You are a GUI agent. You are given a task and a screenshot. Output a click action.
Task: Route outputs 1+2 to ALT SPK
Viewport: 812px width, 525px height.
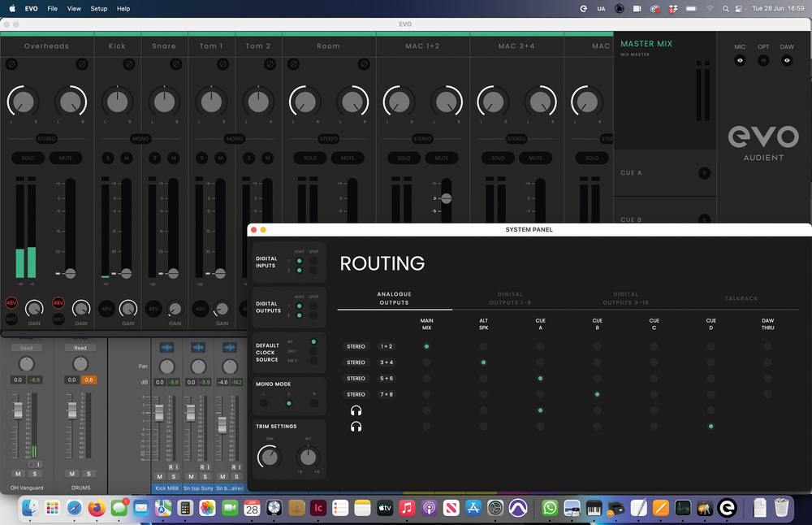[x=483, y=346]
